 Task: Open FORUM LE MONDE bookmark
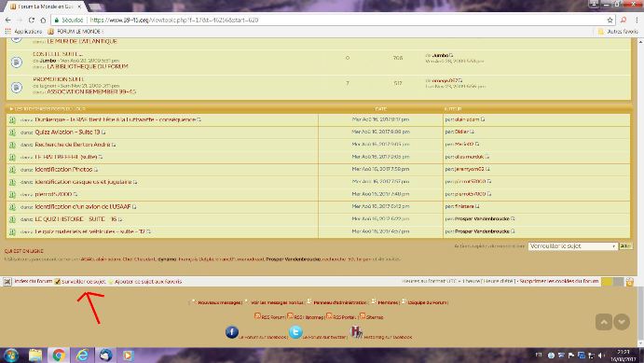pos(75,31)
